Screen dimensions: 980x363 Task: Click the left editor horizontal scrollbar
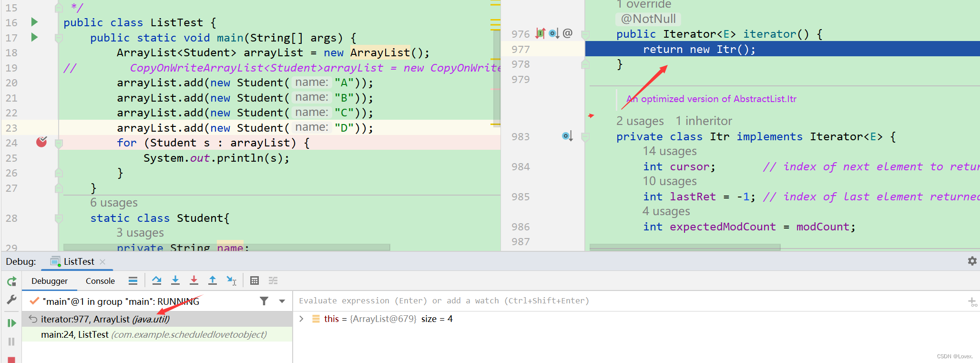point(226,247)
